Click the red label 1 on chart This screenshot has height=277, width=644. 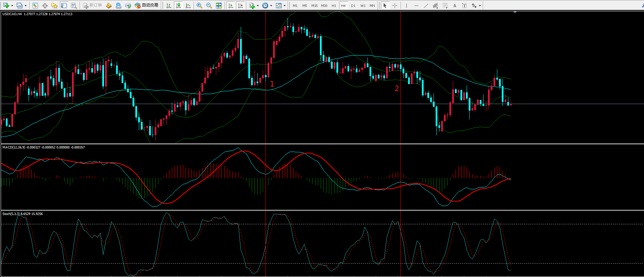coord(272,84)
